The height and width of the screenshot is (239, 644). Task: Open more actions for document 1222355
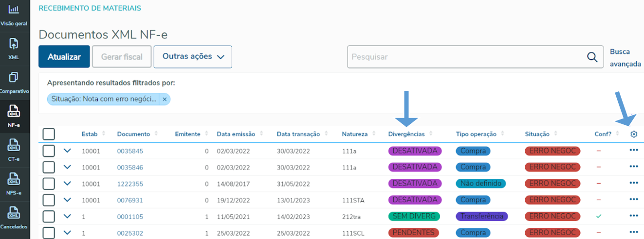tap(634, 183)
